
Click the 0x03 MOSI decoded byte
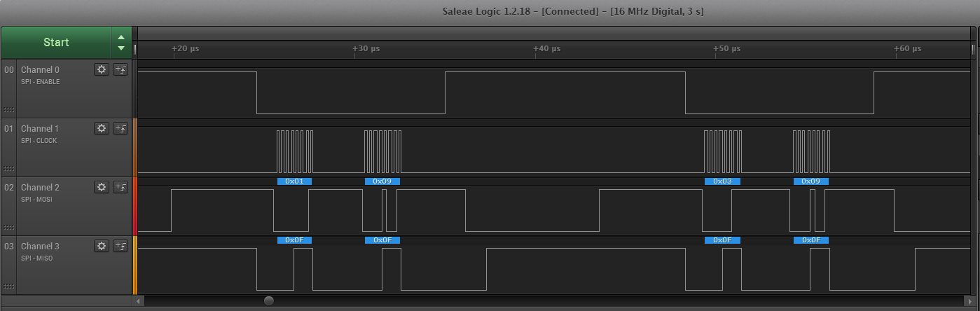click(x=722, y=181)
